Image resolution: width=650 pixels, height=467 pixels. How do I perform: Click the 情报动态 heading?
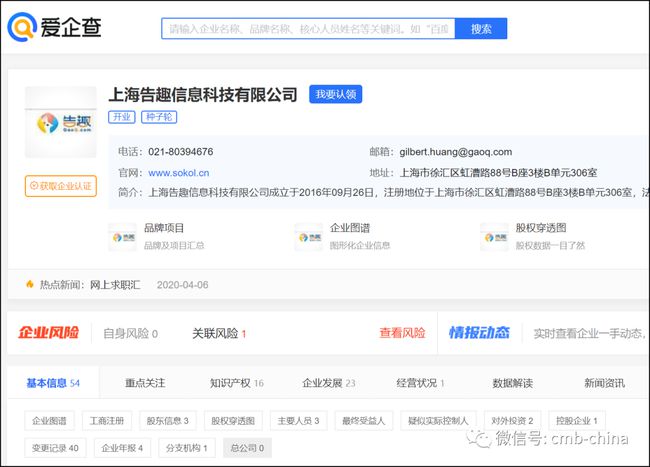(x=479, y=333)
